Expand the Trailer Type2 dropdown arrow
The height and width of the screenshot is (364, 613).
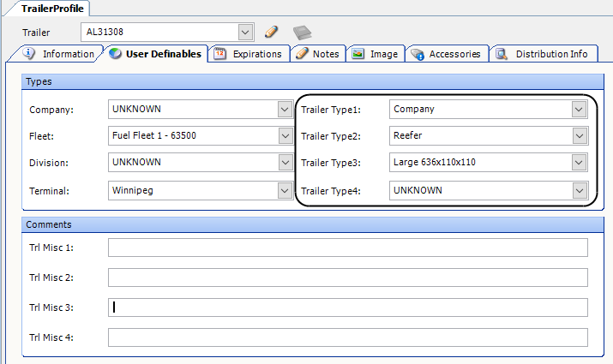pyautogui.click(x=580, y=136)
